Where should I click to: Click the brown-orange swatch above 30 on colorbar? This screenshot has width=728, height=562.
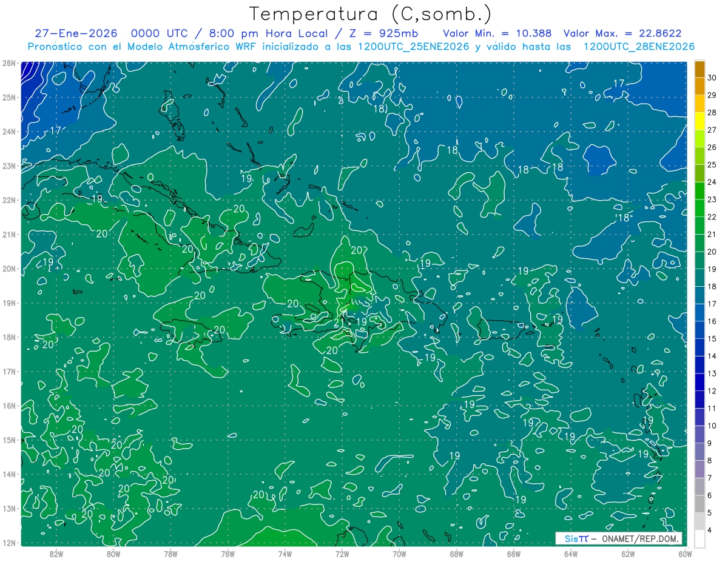[699, 69]
